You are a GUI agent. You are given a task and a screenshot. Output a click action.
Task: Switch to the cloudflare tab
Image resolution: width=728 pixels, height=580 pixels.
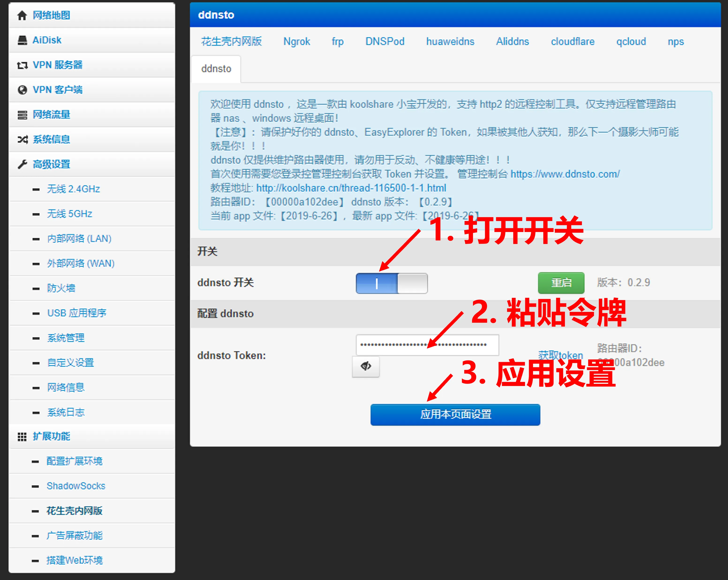573,41
